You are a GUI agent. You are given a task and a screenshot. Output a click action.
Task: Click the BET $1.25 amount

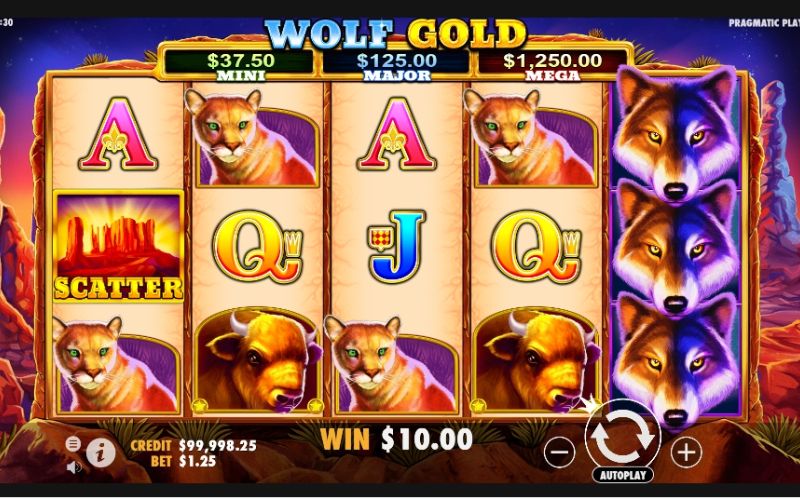183,461
